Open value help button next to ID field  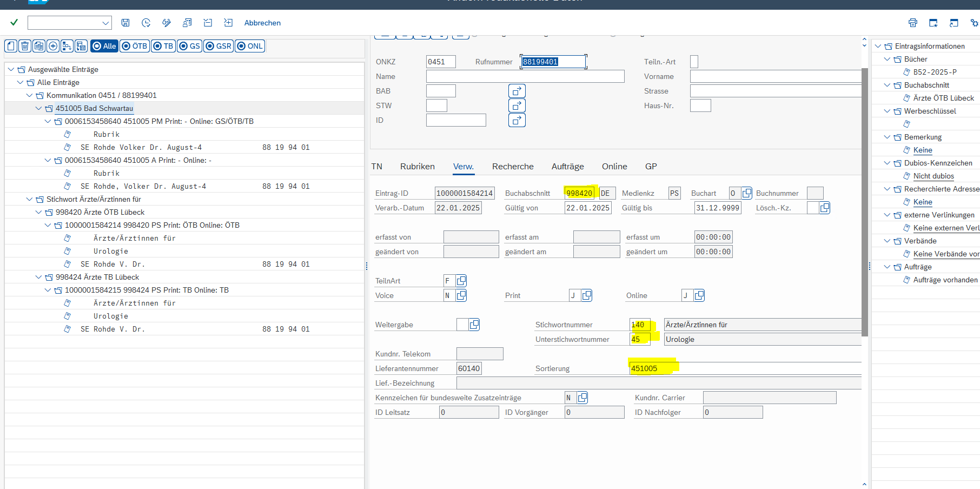[517, 120]
